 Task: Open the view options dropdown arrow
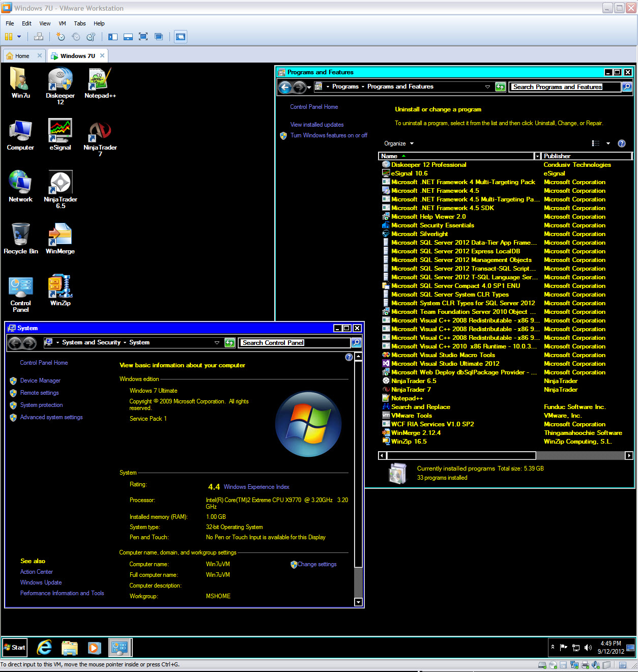click(x=608, y=143)
